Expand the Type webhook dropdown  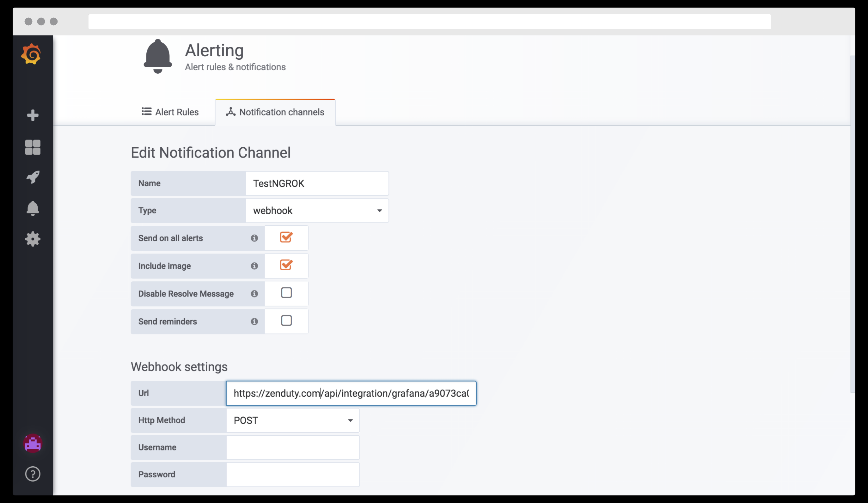tap(317, 211)
